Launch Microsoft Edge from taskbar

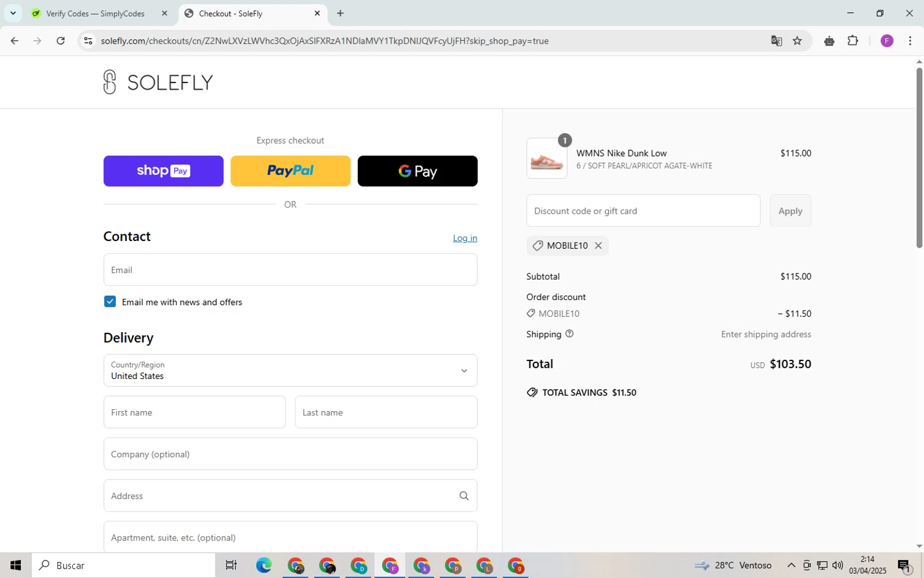[x=264, y=565]
